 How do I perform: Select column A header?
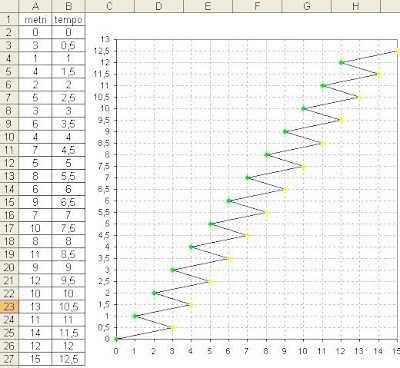click(x=35, y=6)
